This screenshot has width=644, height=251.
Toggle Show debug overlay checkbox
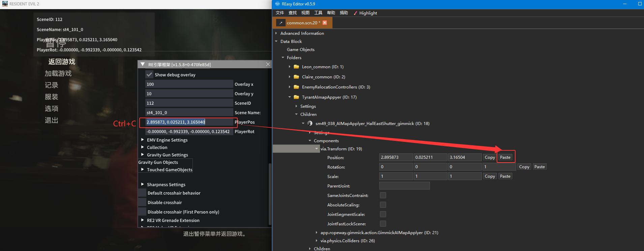[x=149, y=75]
